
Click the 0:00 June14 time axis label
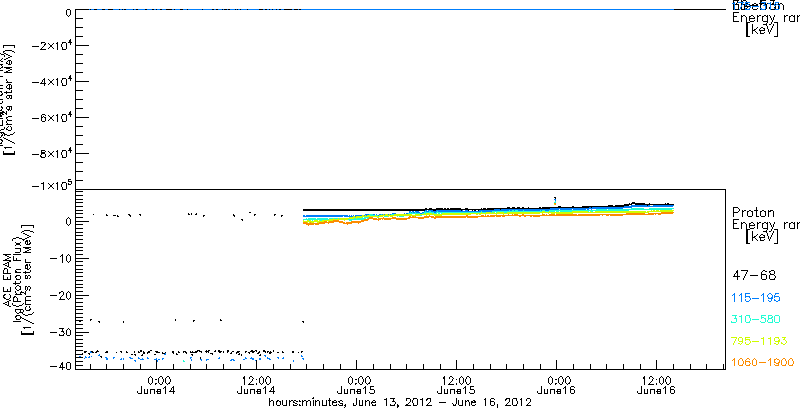click(158, 386)
